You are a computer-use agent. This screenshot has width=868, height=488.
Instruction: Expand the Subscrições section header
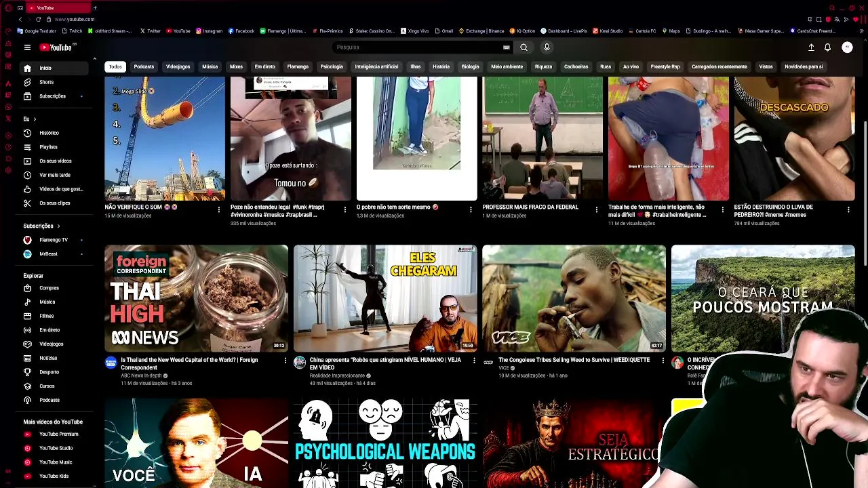point(42,226)
